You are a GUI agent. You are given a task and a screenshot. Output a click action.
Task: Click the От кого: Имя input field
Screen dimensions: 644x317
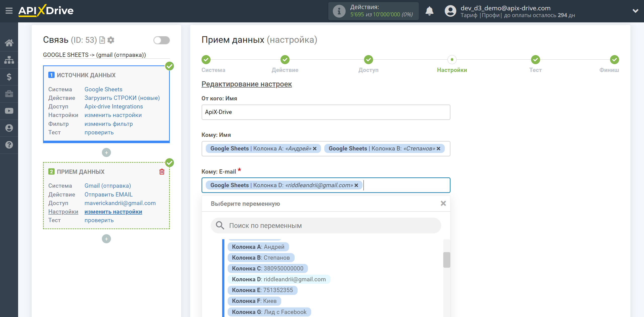pyautogui.click(x=326, y=112)
